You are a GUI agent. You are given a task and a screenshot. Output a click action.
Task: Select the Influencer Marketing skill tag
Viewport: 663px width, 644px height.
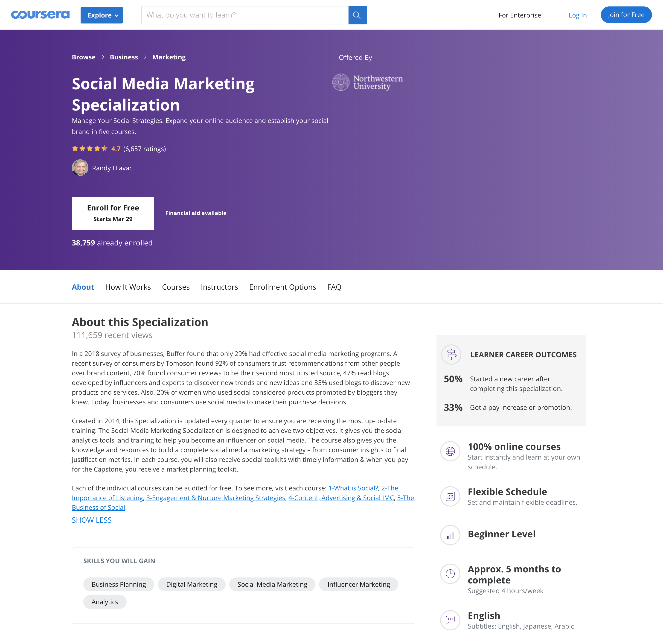[x=359, y=584]
